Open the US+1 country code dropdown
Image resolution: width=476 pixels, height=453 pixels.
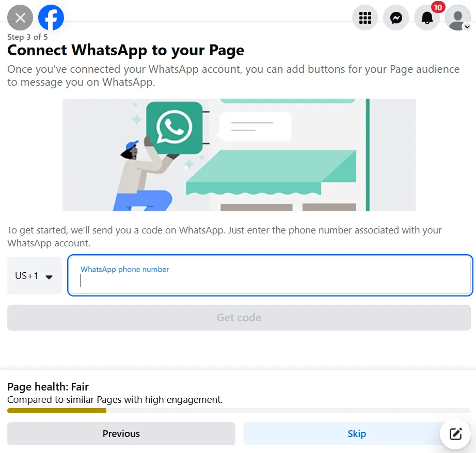[34, 275]
